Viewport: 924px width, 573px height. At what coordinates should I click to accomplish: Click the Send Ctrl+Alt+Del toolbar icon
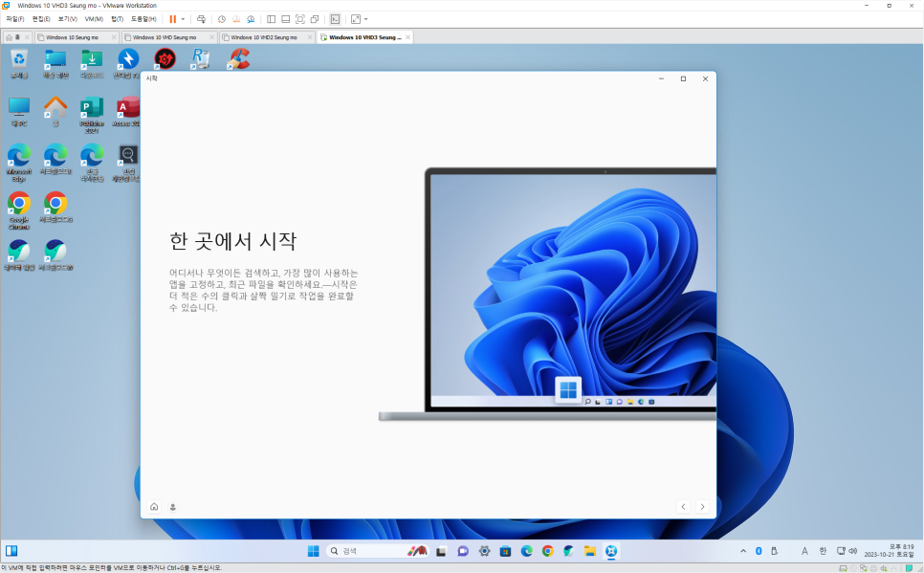click(x=201, y=19)
